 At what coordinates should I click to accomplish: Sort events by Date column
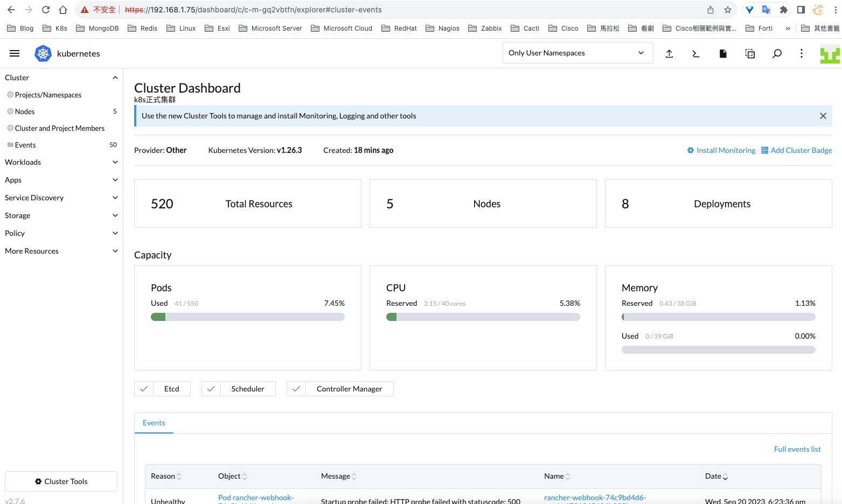coord(716,476)
